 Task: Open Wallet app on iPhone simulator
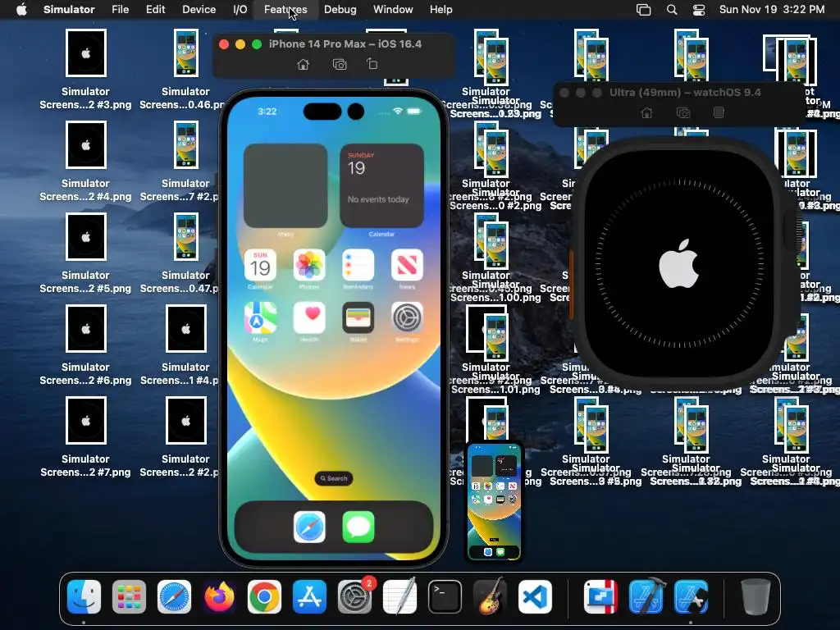point(358,317)
